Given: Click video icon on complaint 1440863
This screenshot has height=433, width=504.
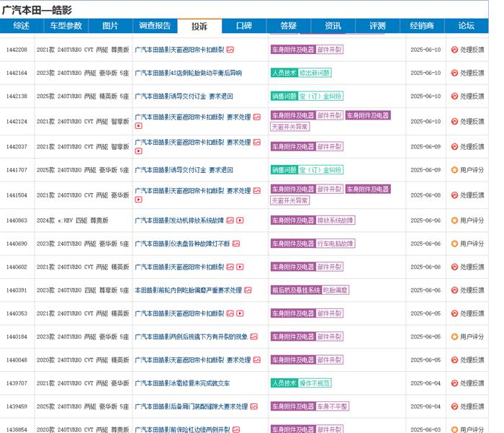Looking at the screenshot, I should tap(240, 220).
